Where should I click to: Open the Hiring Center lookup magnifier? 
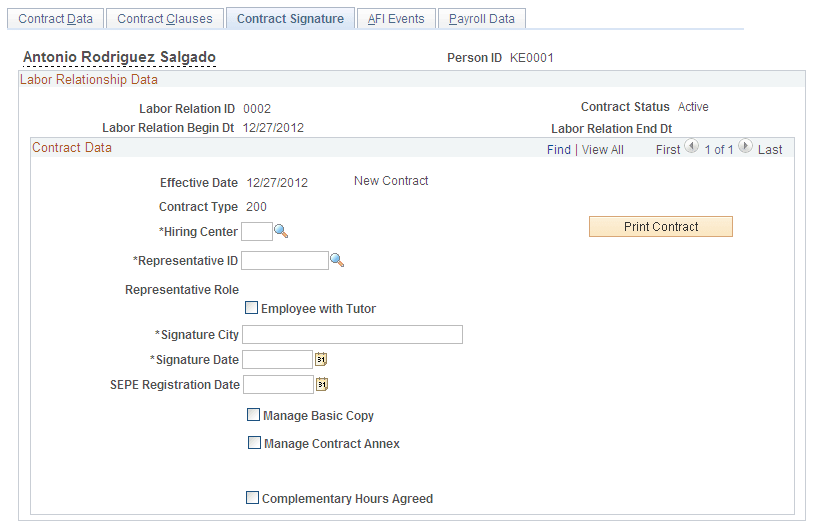281,231
